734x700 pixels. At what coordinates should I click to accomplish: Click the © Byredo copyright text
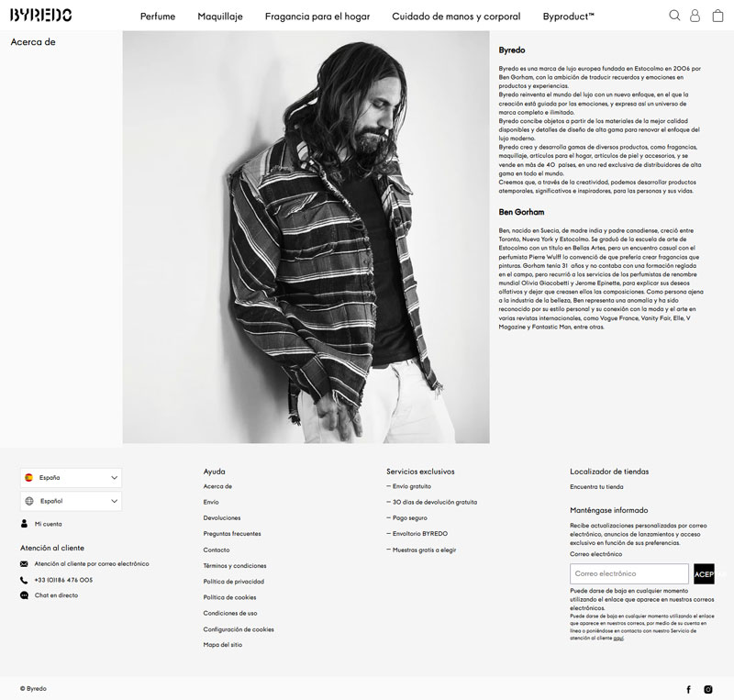click(33, 689)
